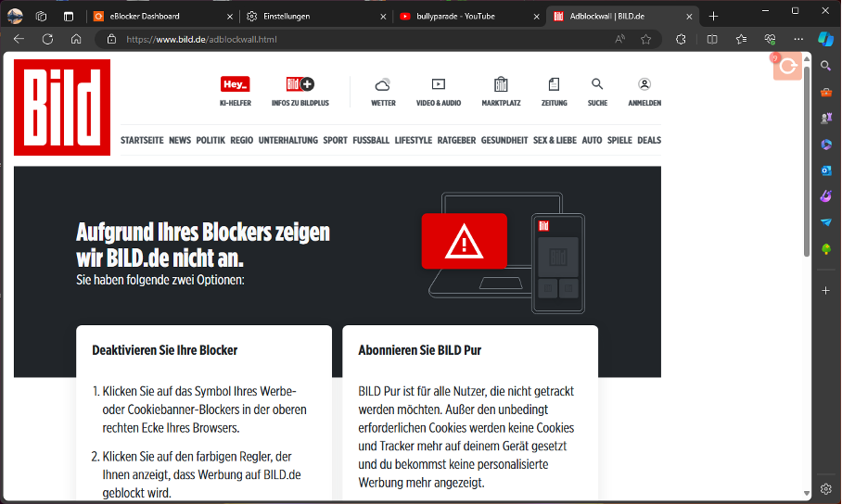Select the Adblockwall | BILD.de tab
The height and width of the screenshot is (504, 842).
[623, 16]
